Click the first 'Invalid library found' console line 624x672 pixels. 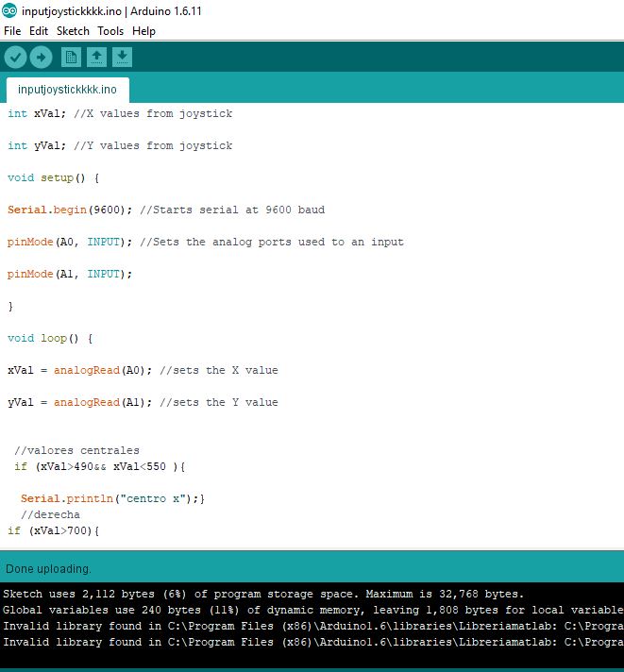point(312,626)
